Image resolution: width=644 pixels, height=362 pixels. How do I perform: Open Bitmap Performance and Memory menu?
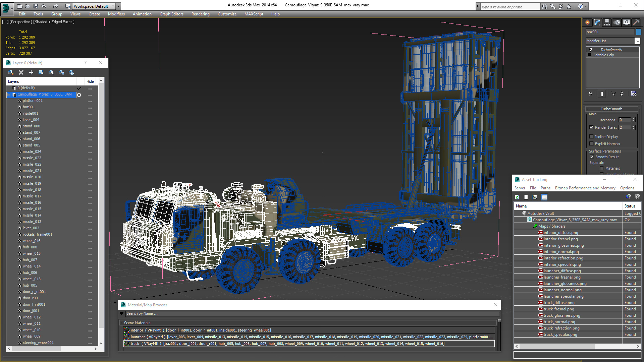pos(585,188)
